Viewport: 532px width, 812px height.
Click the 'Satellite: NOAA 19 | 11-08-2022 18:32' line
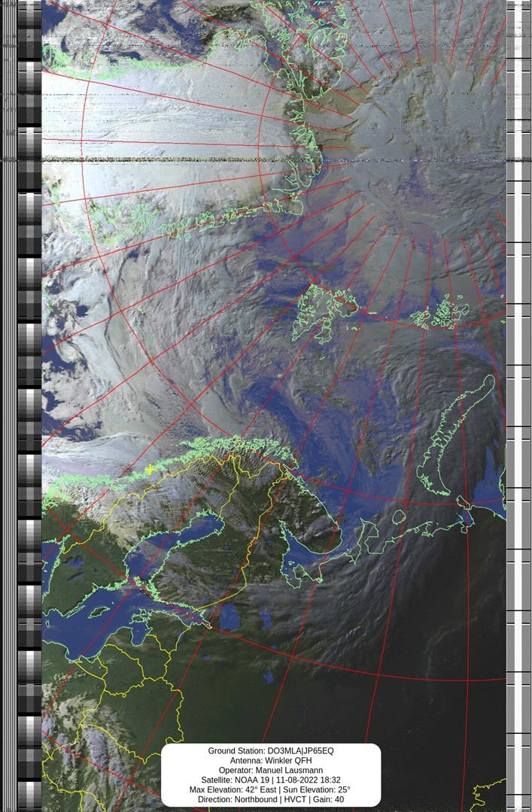(x=271, y=780)
